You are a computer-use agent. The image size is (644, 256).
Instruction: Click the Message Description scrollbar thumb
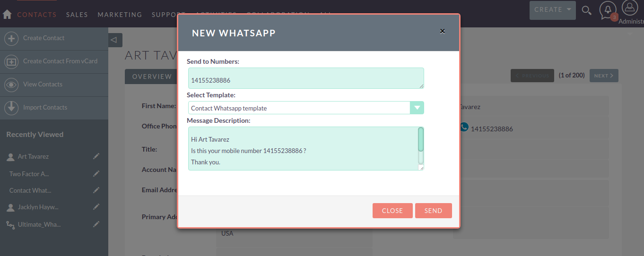421,139
